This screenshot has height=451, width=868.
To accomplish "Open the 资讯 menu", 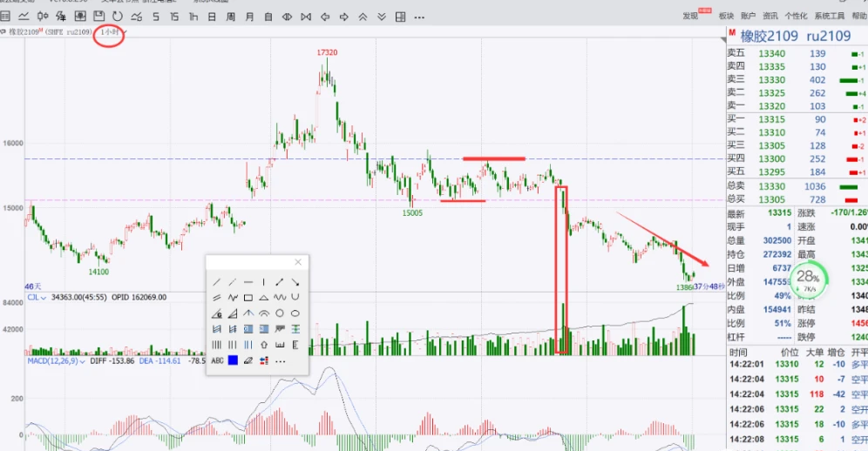I will pyautogui.click(x=770, y=16).
